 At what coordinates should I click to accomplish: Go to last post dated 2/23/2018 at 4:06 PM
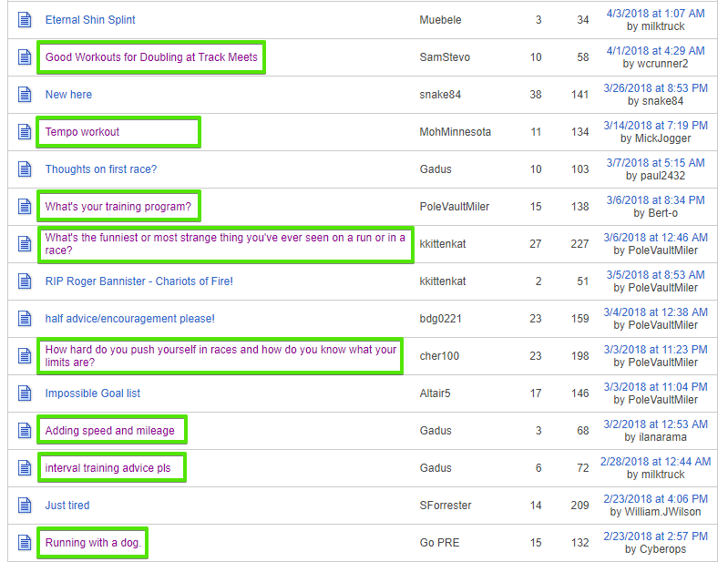[656, 499]
